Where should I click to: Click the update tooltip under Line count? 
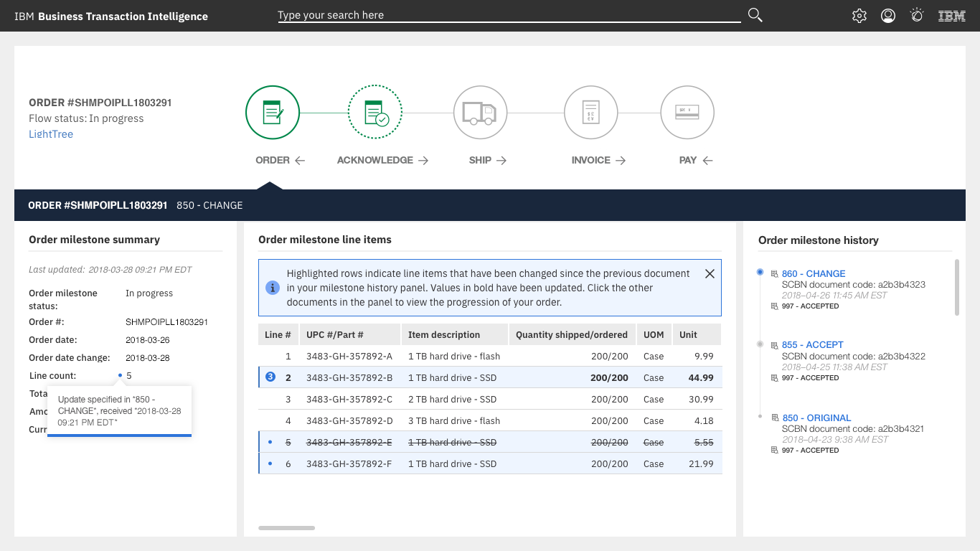pos(119,411)
